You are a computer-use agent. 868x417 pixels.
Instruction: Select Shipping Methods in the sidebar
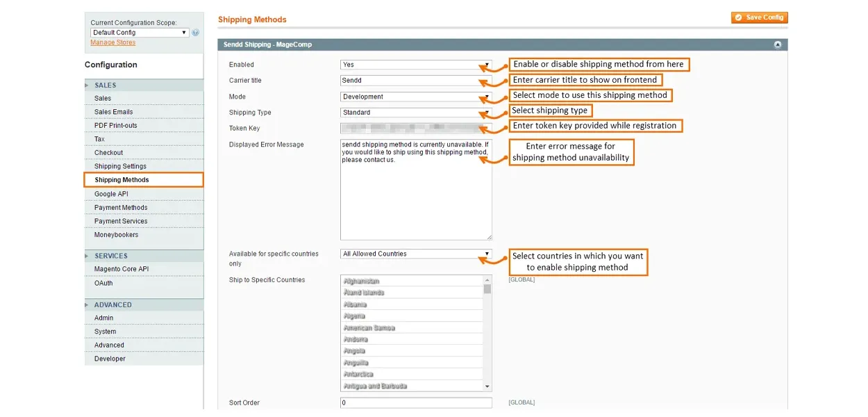(x=122, y=180)
